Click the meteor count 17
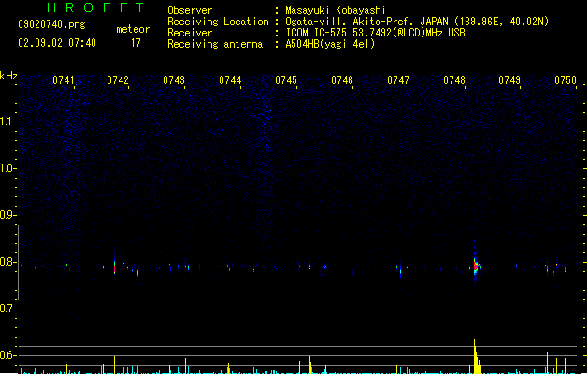The height and width of the screenshot is (374, 588). click(x=136, y=43)
